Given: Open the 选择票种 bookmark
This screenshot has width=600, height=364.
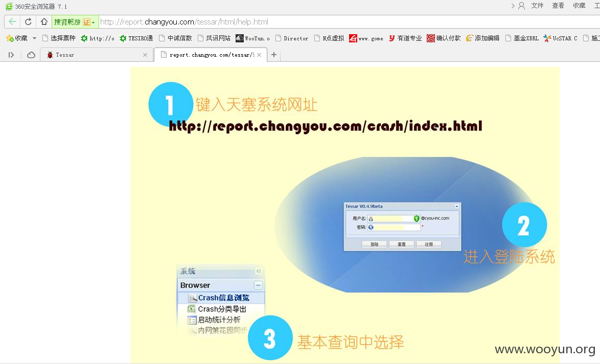Looking at the screenshot, I should tap(59, 38).
